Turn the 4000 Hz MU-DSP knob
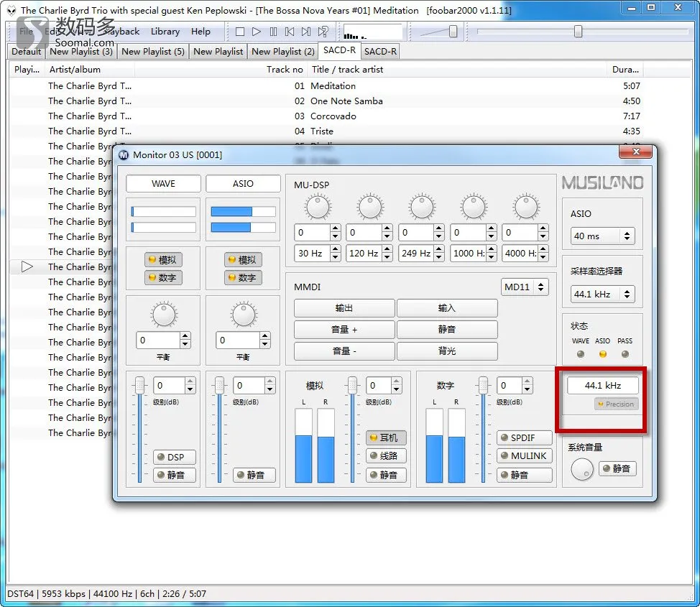 point(526,207)
